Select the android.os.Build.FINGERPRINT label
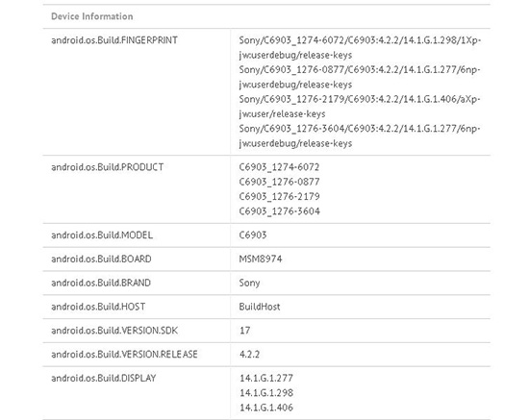Screen dimensions: 529x420 click(x=114, y=40)
